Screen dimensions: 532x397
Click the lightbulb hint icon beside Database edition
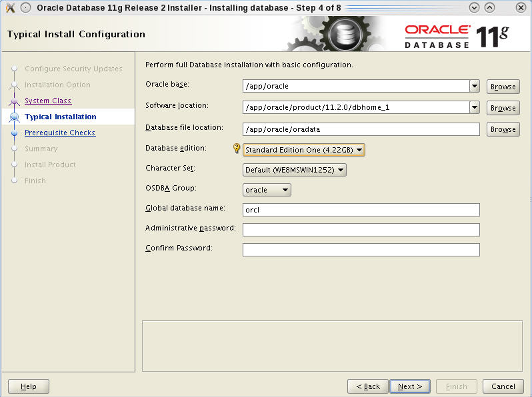pyautogui.click(x=237, y=149)
